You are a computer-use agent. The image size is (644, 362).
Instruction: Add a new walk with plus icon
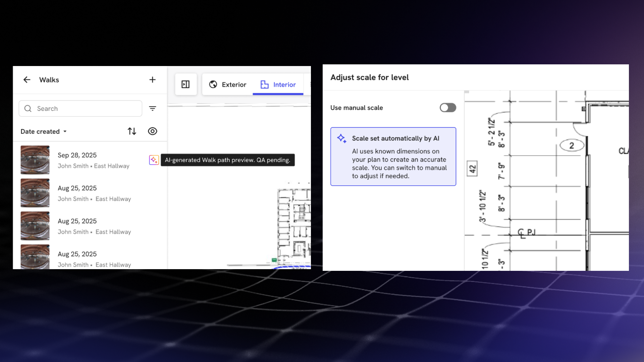point(152,80)
